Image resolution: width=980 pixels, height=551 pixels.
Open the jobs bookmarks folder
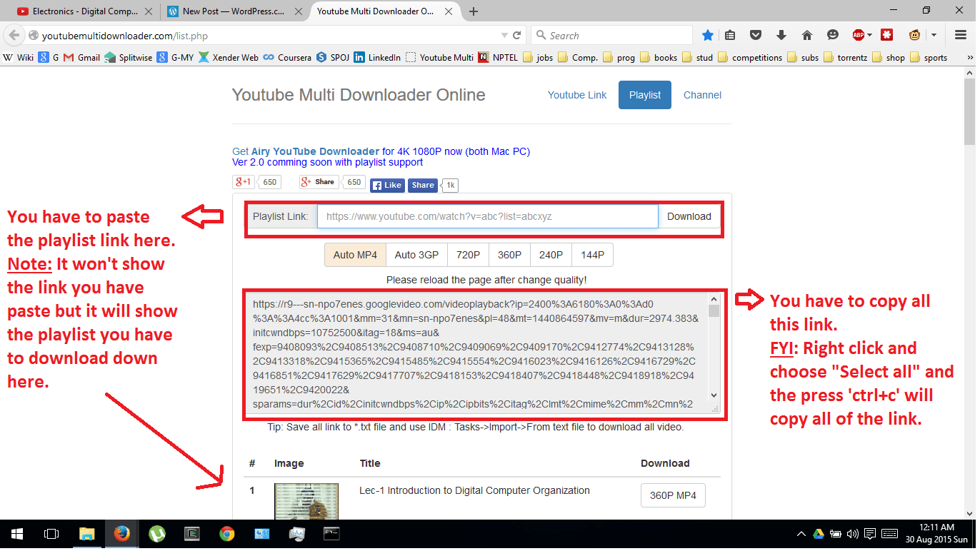538,58
